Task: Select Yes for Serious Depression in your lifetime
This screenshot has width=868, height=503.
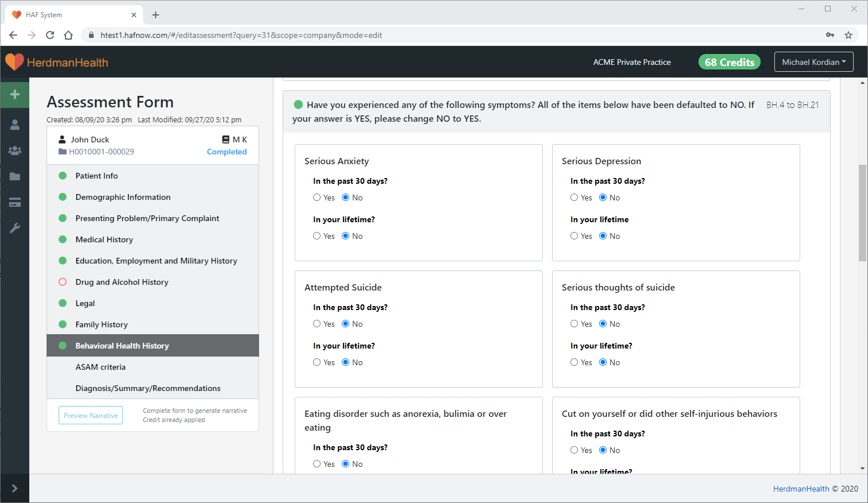Action: point(574,236)
